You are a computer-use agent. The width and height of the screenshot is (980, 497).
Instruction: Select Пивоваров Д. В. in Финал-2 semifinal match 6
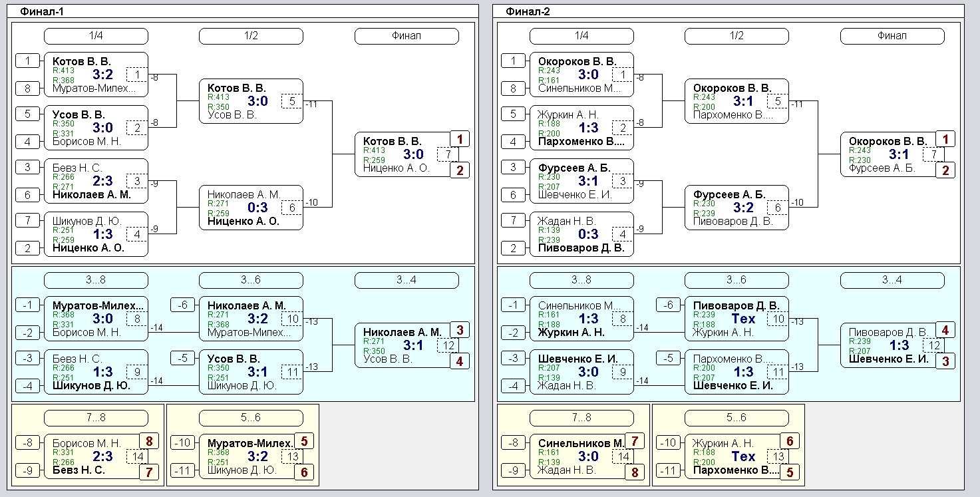pos(733,222)
